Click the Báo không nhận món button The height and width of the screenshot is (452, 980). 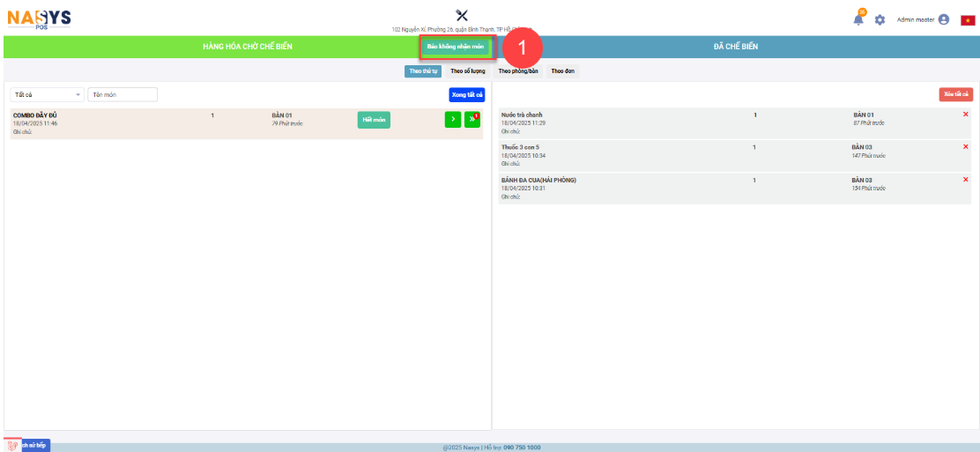(456, 46)
